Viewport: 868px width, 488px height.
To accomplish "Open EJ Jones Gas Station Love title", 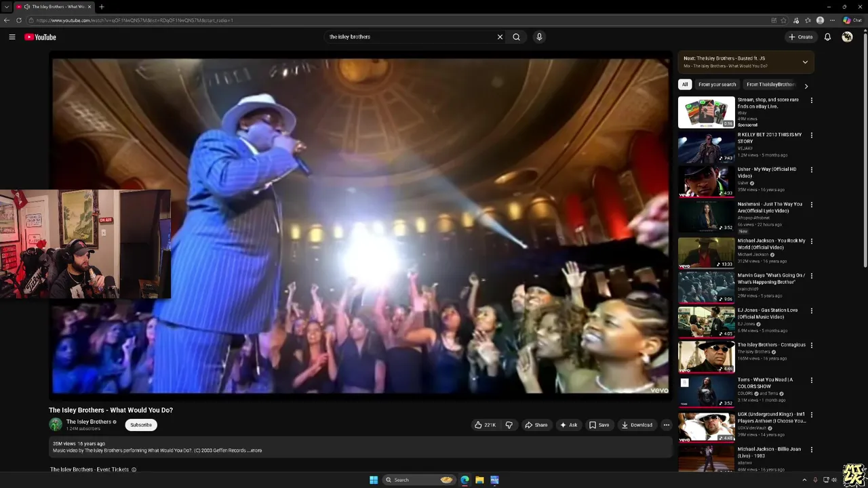I will 768,313.
